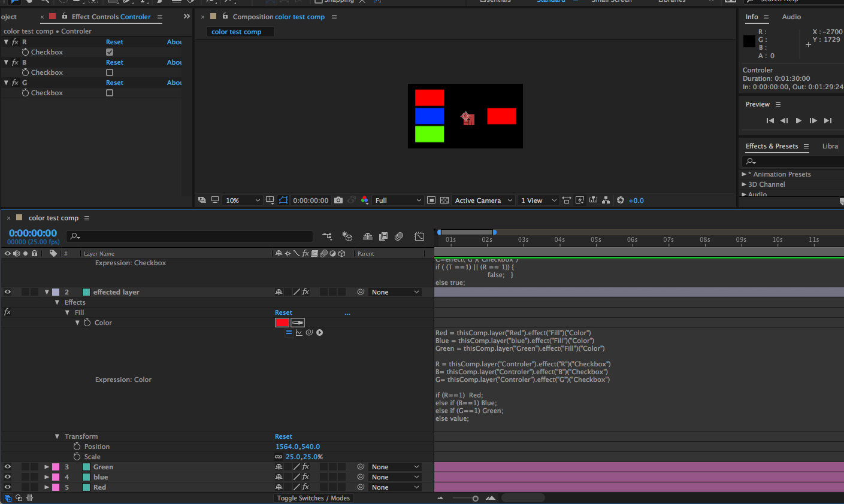Click the timeline zoom slider
This screenshot has height=504, width=844.
pyautogui.click(x=475, y=498)
